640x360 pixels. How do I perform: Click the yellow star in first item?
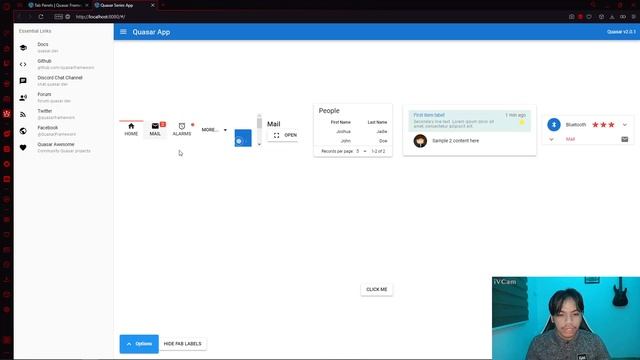[x=522, y=122]
